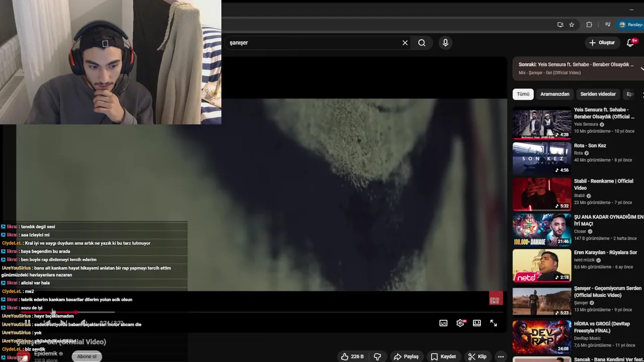Click the HİDRA vs GROGİ DevRap title
Image resolution: width=644 pixels, height=362 pixels.
[x=602, y=327]
